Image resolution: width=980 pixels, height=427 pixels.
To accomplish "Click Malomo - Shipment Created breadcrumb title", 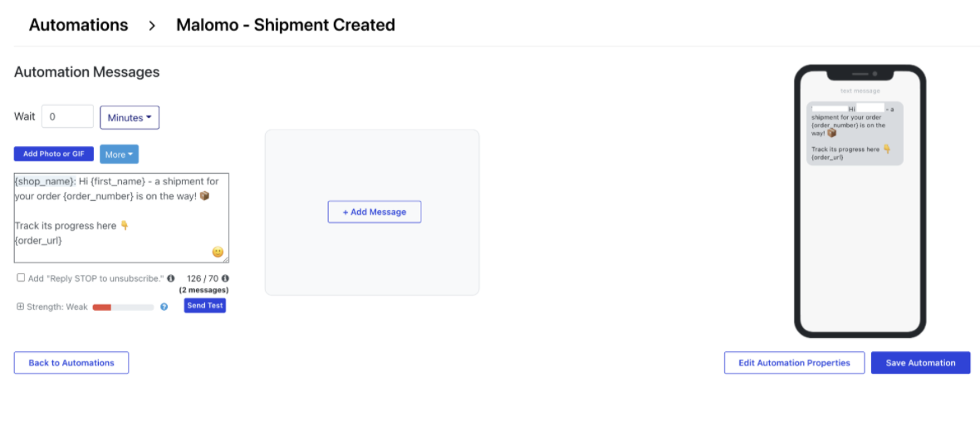I will click(x=285, y=25).
